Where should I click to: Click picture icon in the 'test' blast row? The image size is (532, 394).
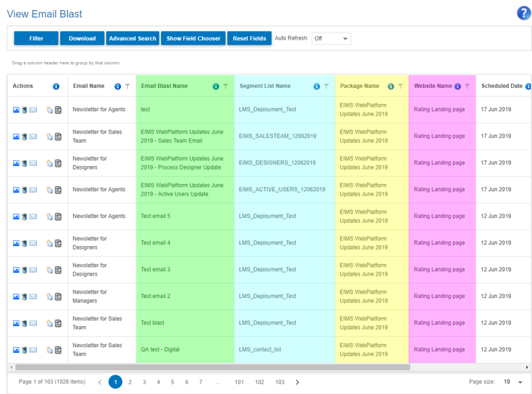point(16,110)
